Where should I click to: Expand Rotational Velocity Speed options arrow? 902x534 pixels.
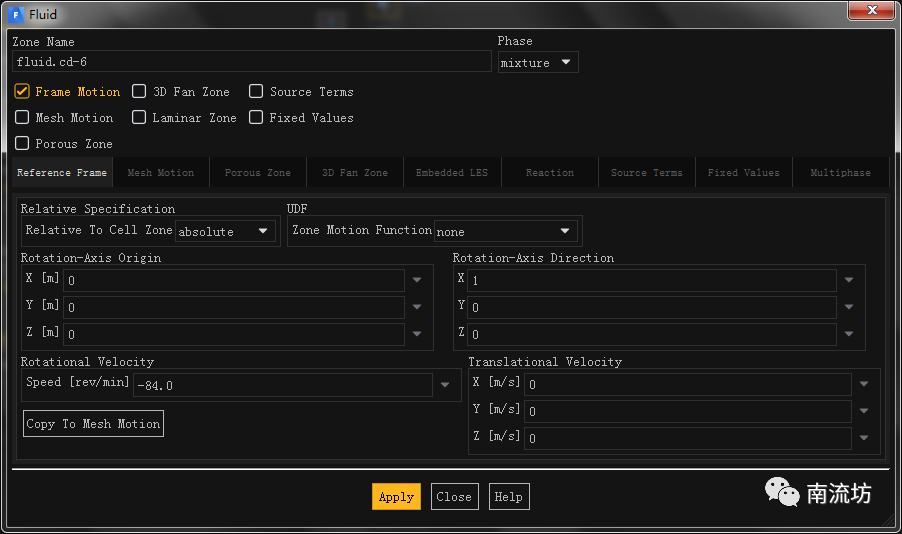445,385
